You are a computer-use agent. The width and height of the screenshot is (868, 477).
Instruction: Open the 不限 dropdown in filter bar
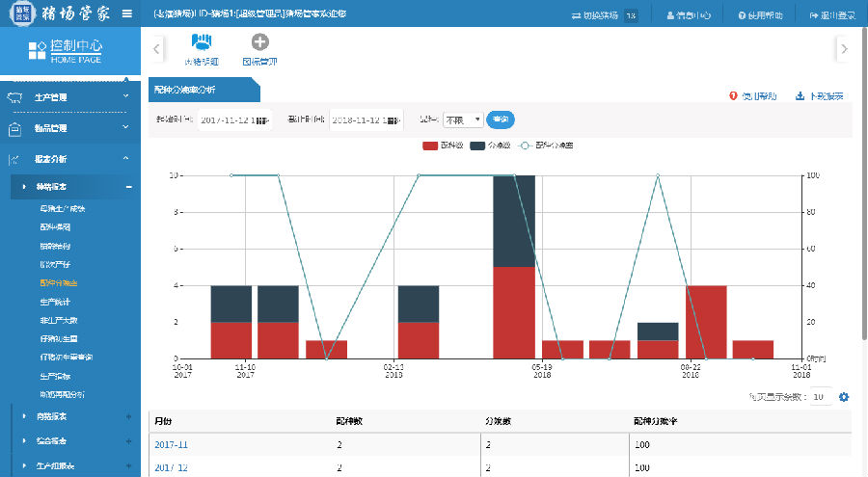point(462,119)
